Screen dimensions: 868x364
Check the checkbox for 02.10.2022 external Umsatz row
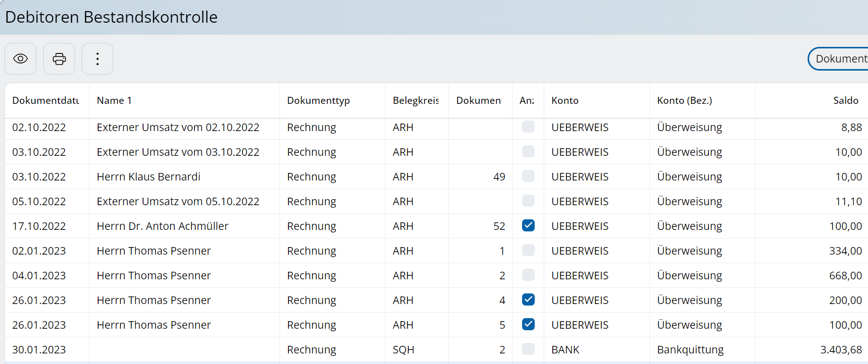pos(528,127)
